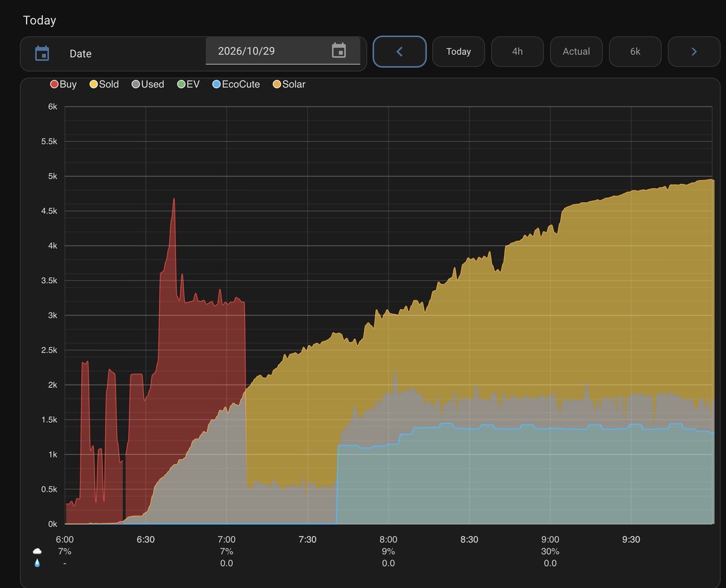Select the 6k scale button
Image resolution: width=726 pixels, height=588 pixels.
(635, 51)
